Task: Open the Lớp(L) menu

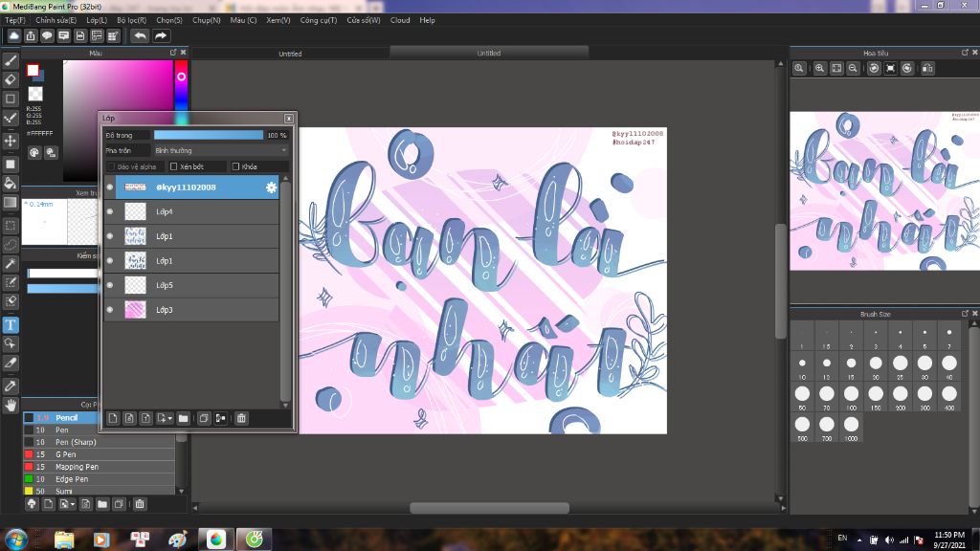Action: point(97,20)
